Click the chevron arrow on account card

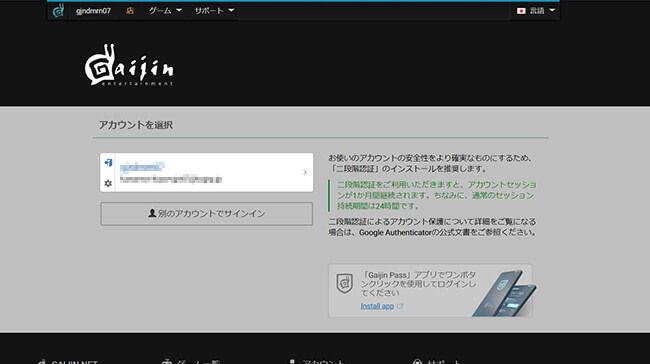coord(305,172)
